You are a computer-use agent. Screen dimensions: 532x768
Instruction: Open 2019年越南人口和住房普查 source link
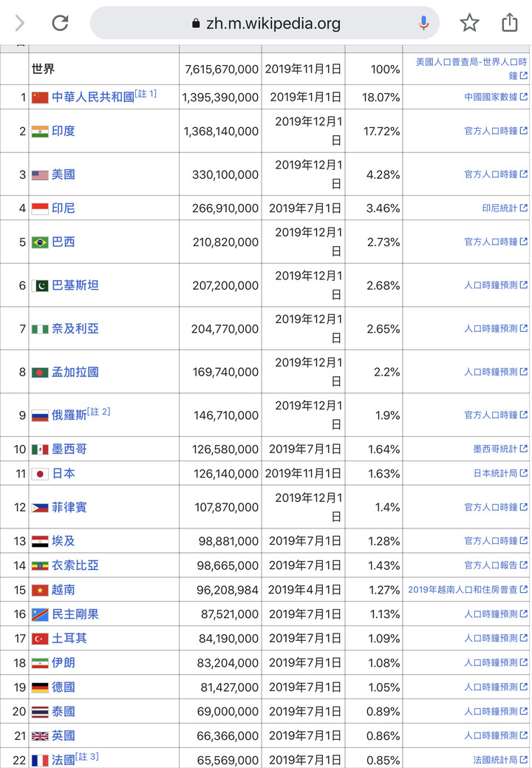point(463,590)
